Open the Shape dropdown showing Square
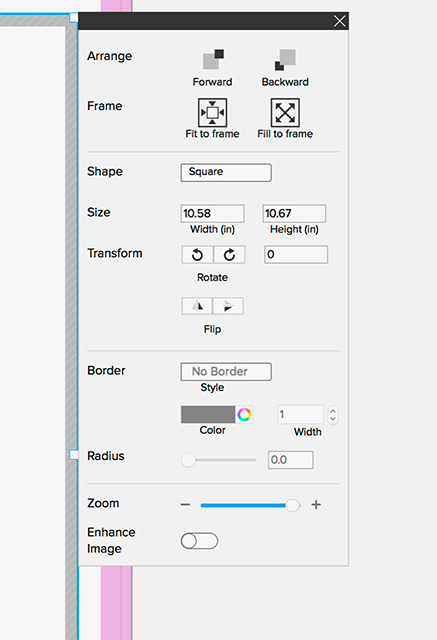The height and width of the screenshot is (640, 437). tap(226, 173)
